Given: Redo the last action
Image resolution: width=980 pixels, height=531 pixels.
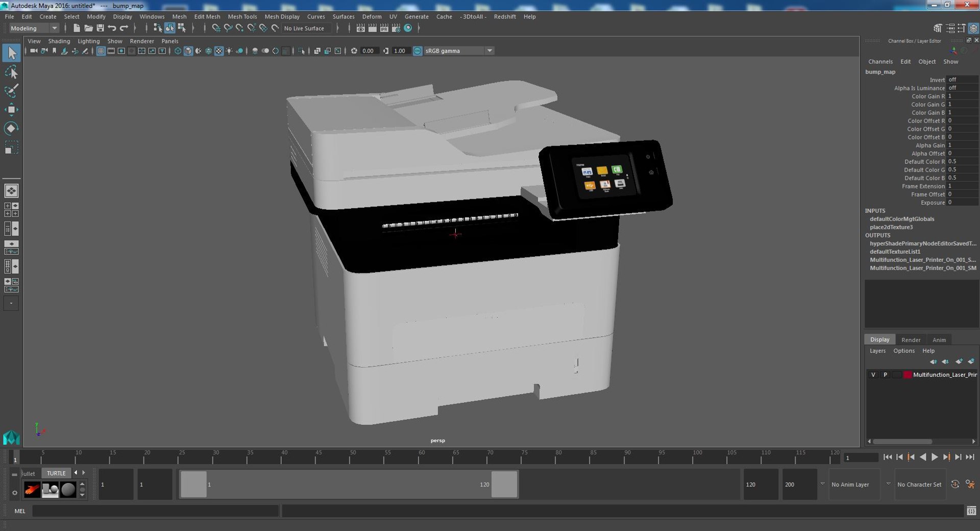Looking at the screenshot, I should point(124,28).
